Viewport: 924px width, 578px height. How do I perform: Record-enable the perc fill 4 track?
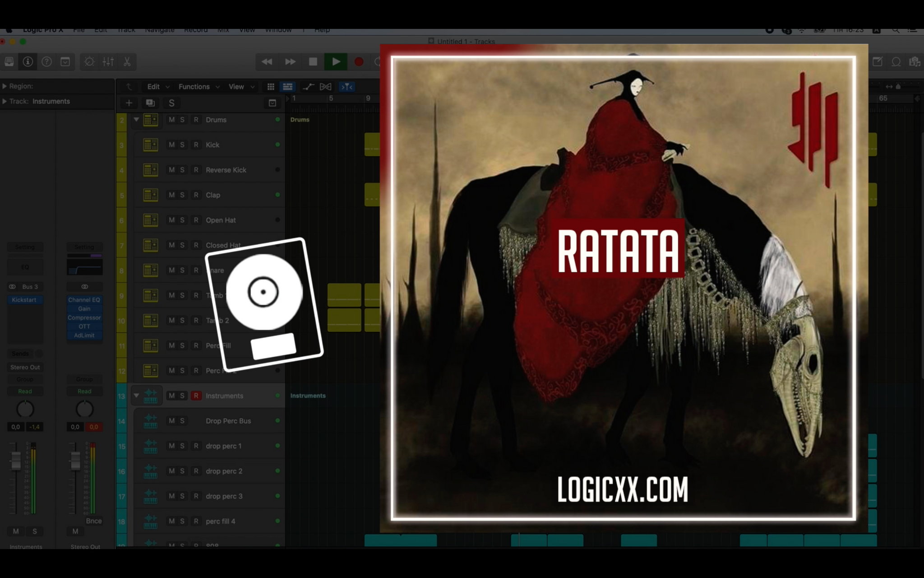(196, 521)
